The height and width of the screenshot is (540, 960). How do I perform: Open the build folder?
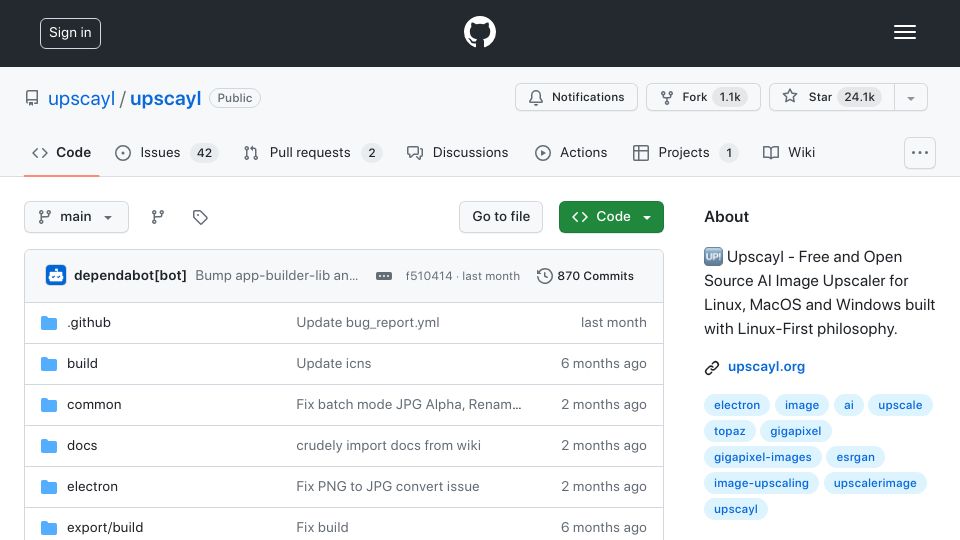(x=82, y=364)
